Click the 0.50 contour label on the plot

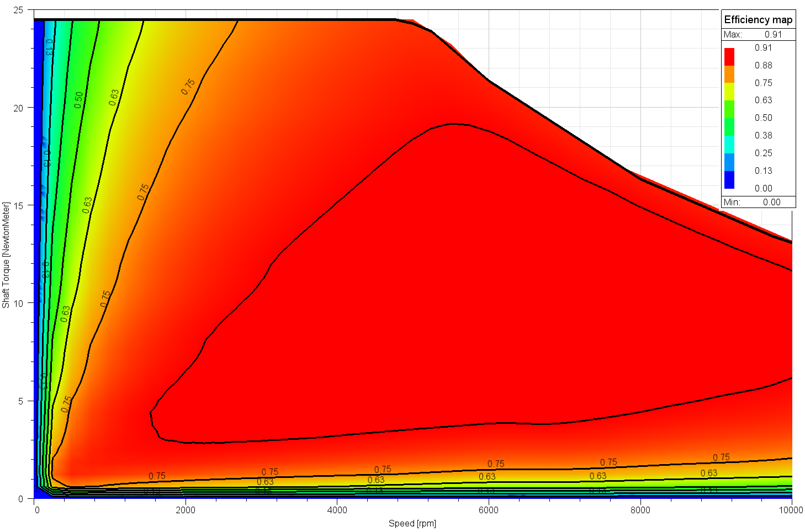(x=78, y=100)
